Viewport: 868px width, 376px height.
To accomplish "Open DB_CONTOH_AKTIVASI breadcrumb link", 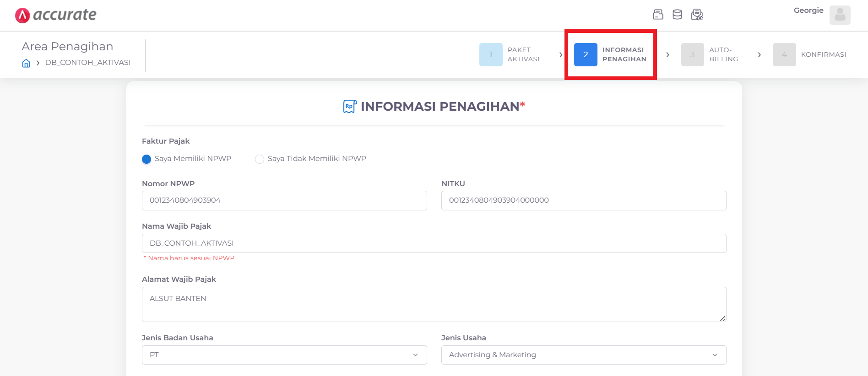I will tap(88, 63).
